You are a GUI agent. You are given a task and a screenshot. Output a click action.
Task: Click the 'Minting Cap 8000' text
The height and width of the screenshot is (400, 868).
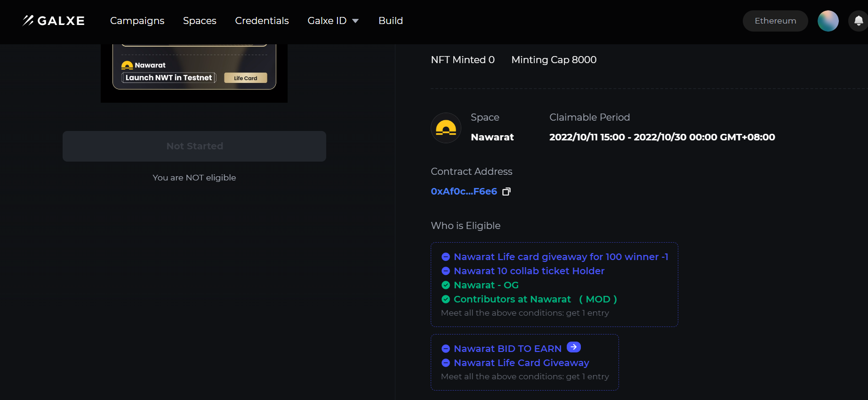(x=554, y=60)
